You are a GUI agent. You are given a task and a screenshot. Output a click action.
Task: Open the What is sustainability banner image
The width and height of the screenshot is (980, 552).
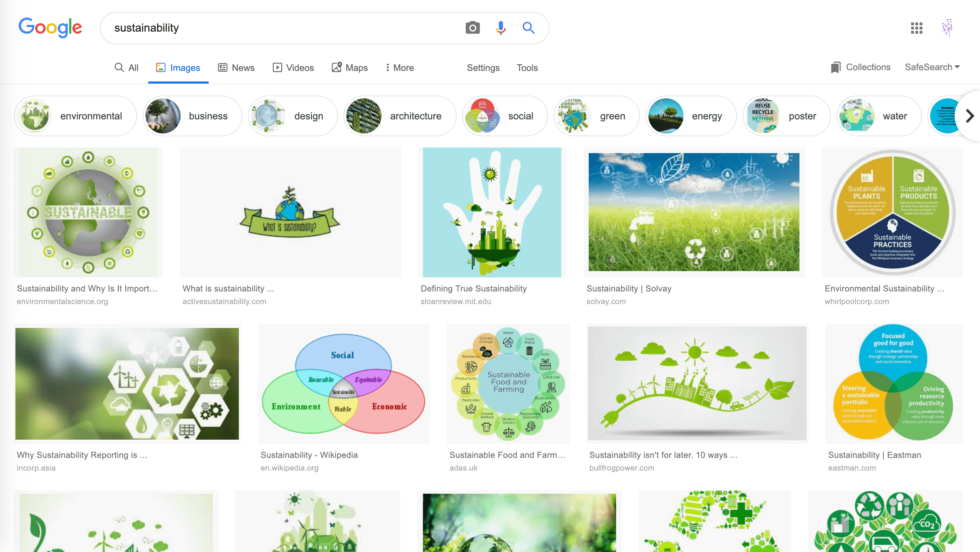pyautogui.click(x=290, y=212)
